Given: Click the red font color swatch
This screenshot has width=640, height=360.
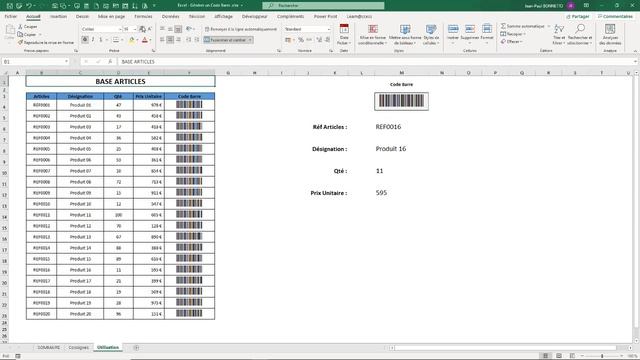Looking at the screenshot, I should 144,40.
